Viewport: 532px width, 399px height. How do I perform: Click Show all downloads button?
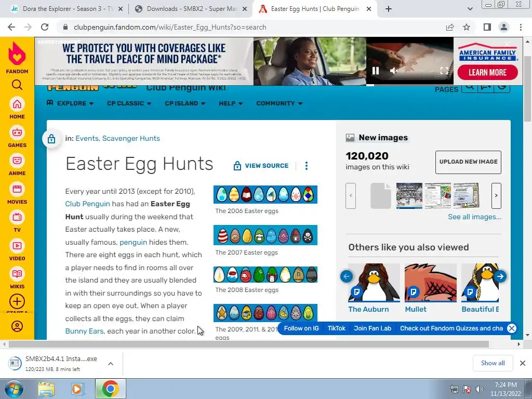tap(493, 363)
